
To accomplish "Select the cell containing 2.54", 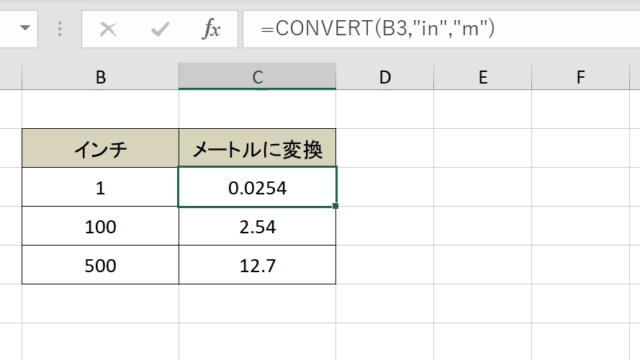I will (x=257, y=226).
